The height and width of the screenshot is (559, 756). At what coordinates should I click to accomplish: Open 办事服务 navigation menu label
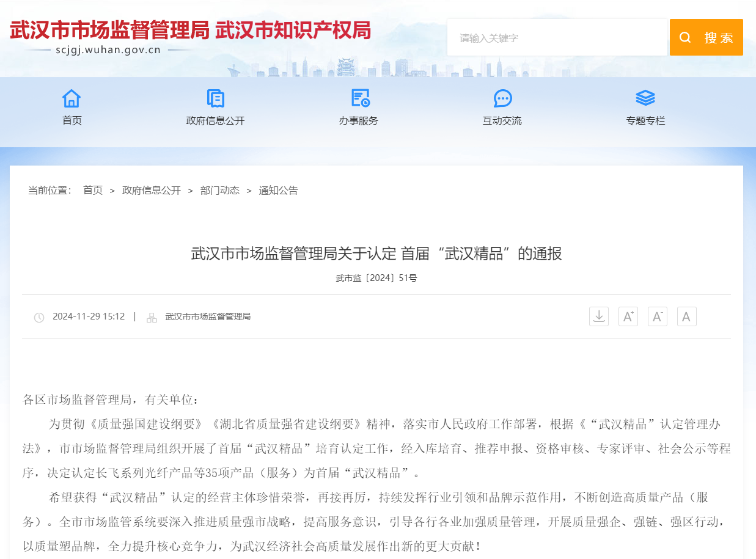point(359,121)
